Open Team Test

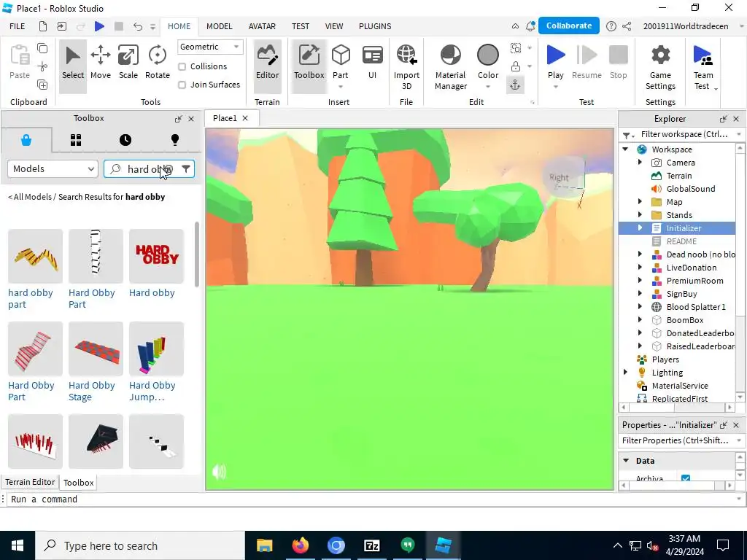pos(703,68)
